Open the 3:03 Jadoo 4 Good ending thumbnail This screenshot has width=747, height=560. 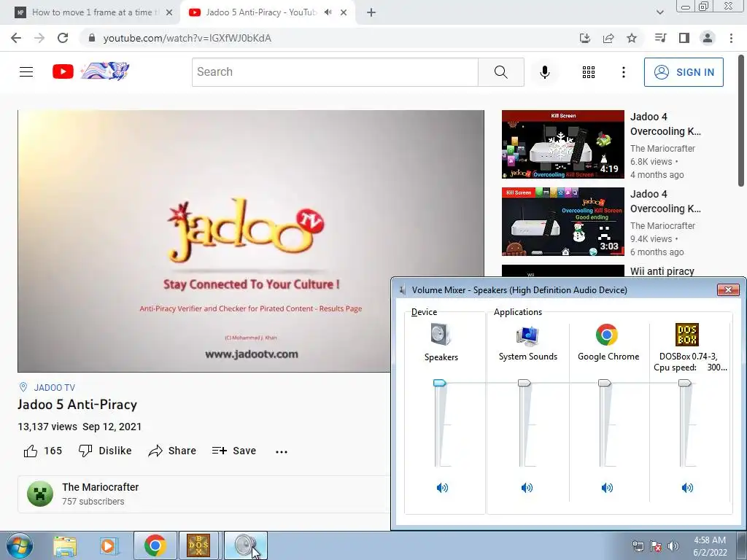pyautogui.click(x=562, y=222)
